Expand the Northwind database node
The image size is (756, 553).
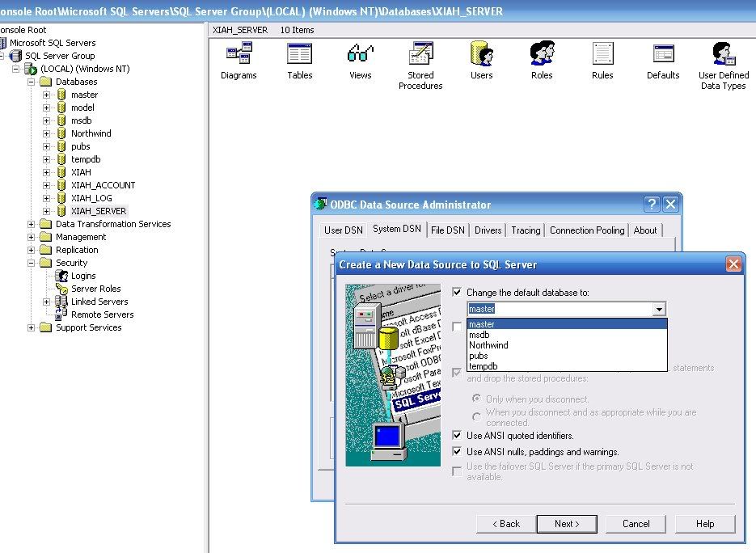(47, 133)
